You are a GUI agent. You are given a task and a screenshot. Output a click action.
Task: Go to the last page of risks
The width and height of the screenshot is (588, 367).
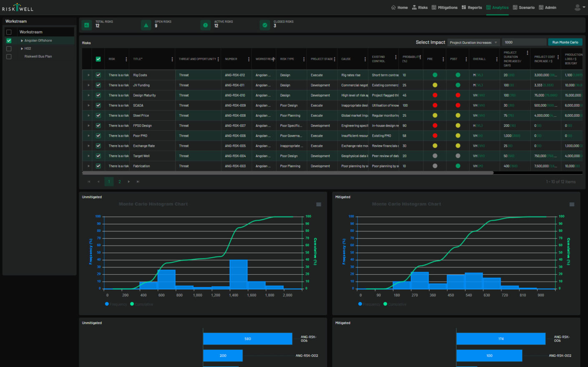(x=138, y=182)
